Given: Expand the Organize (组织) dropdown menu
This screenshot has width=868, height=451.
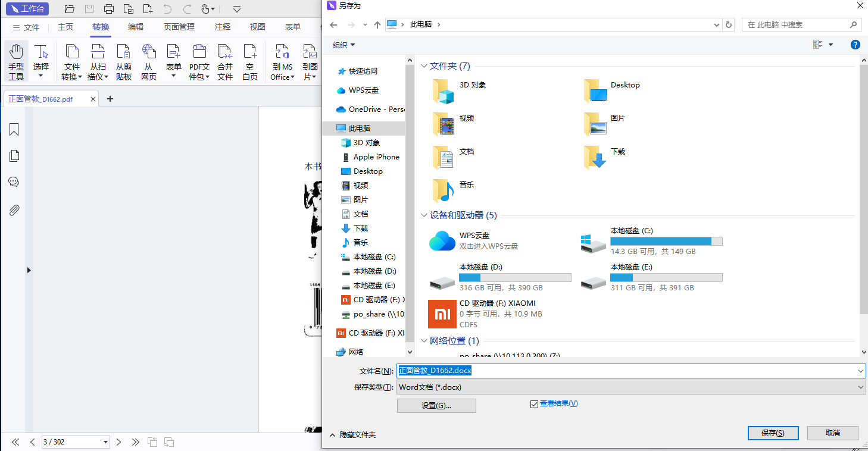Looking at the screenshot, I should (x=344, y=45).
